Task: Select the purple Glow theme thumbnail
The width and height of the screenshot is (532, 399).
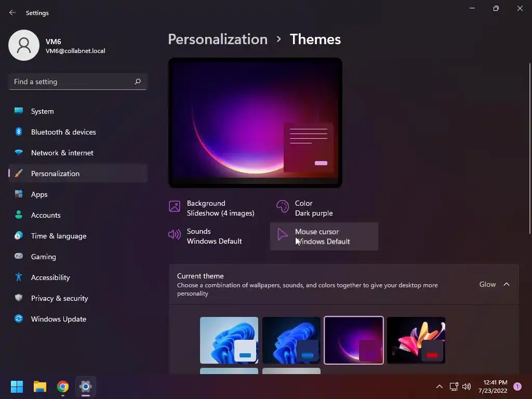Action: pos(353,340)
